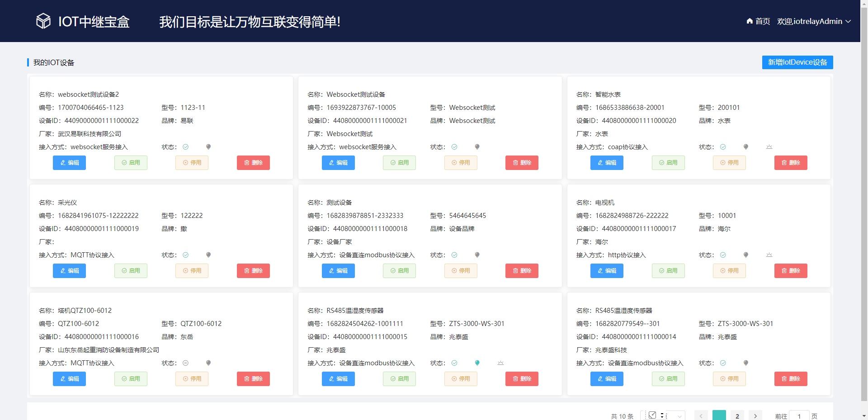Click the teal bulb icon on RS485温湿度传感器 card
Viewport: 868px width, 420px height.
click(477, 363)
